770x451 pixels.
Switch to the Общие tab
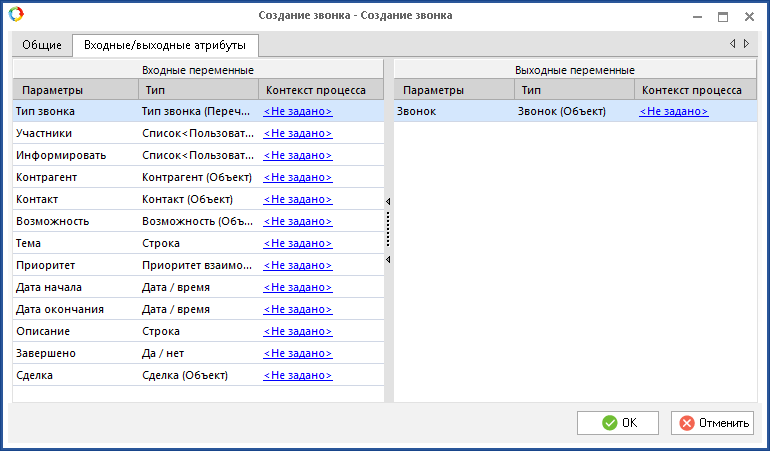pos(43,45)
